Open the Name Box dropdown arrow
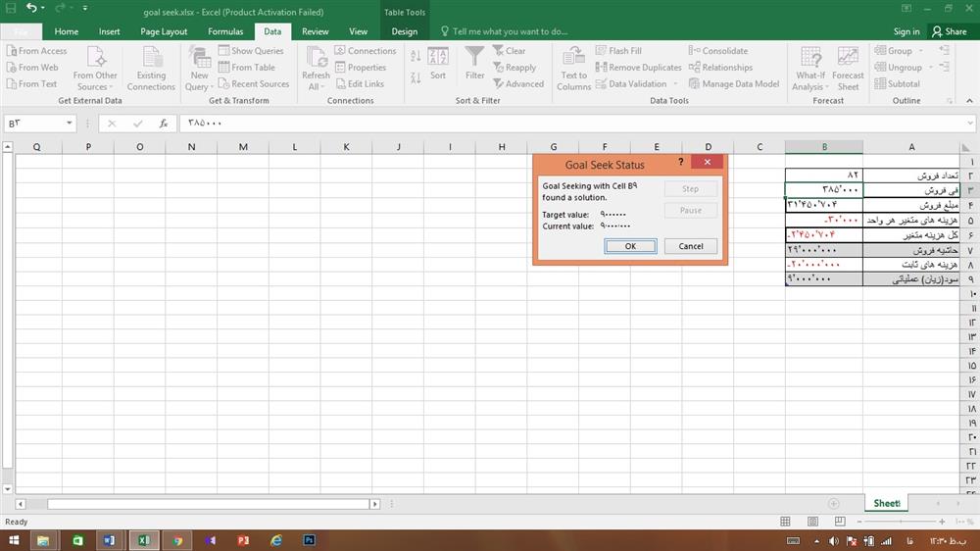The height and width of the screenshot is (551, 980). (70, 124)
